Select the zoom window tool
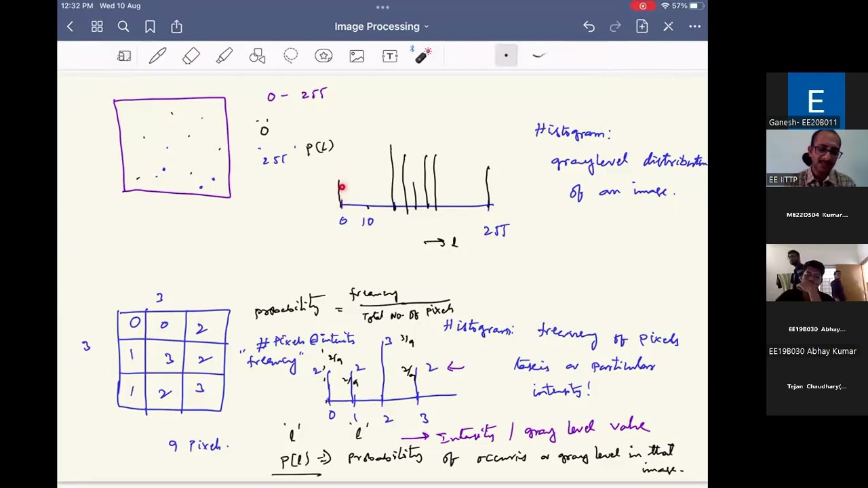 point(124,56)
